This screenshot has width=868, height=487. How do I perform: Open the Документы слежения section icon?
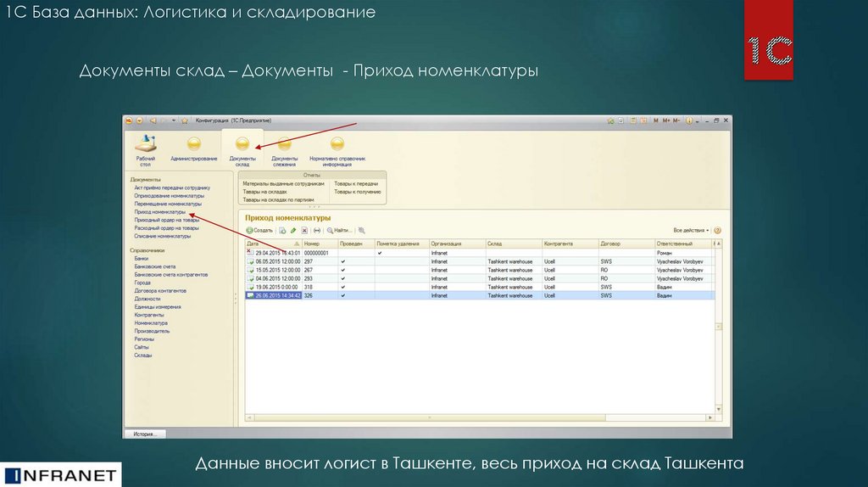point(284,144)
